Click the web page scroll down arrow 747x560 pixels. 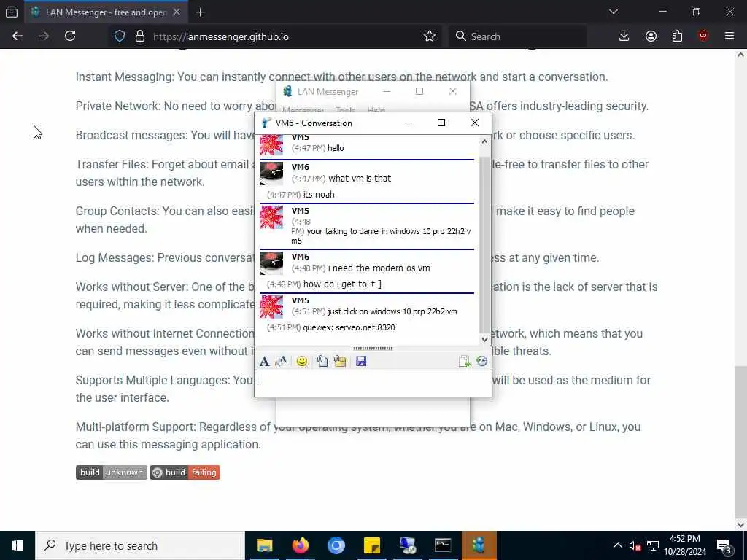coord(741,525)
